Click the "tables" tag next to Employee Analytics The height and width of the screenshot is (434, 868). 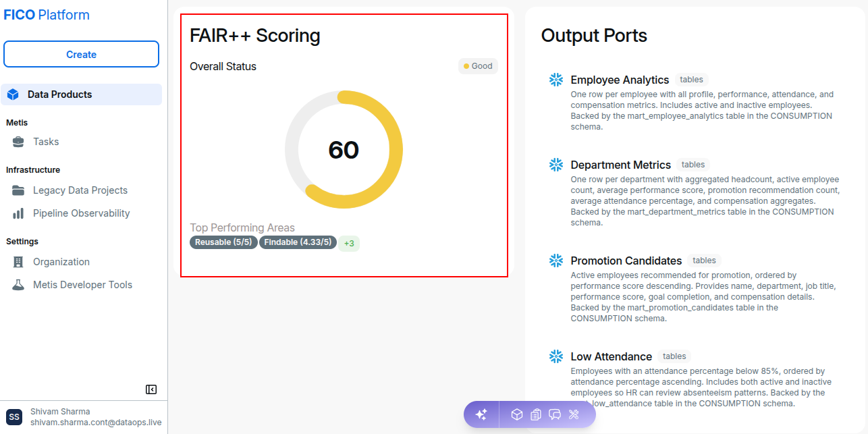click(x=692, y=80)
